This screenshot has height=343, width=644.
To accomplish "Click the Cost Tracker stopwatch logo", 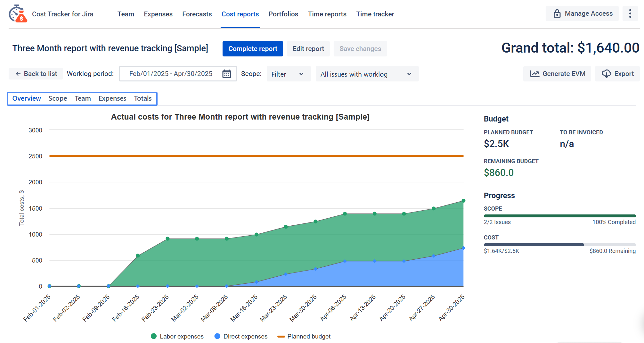I will (18, 14).
